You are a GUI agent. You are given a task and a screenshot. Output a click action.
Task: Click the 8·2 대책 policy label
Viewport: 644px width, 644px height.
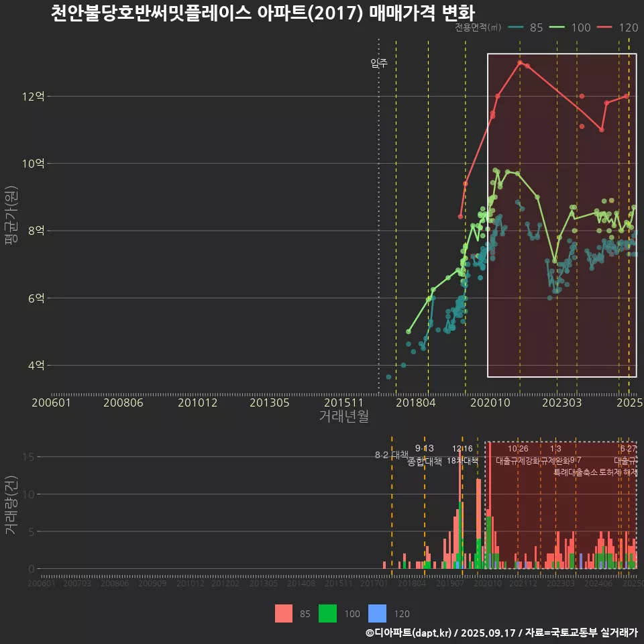pos(391,455)
